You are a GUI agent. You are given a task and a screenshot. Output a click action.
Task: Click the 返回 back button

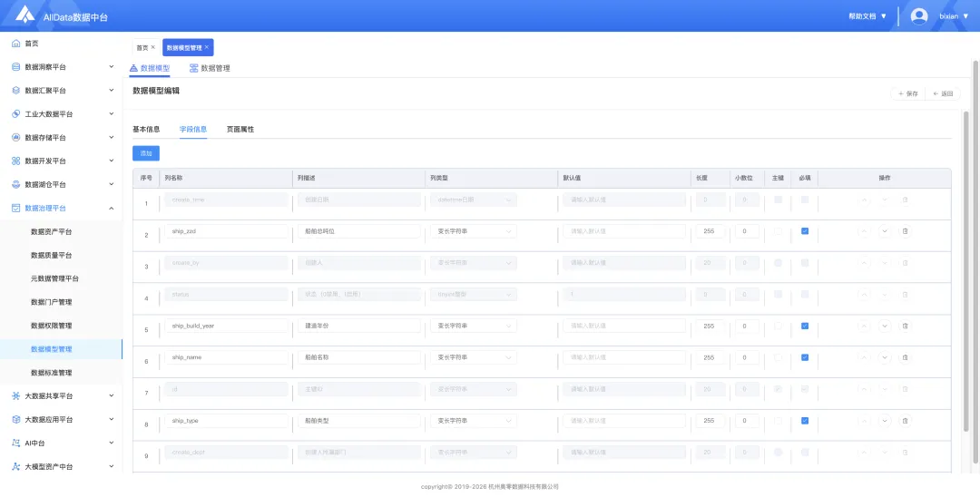pyautogui.click(x=943, y=93)
